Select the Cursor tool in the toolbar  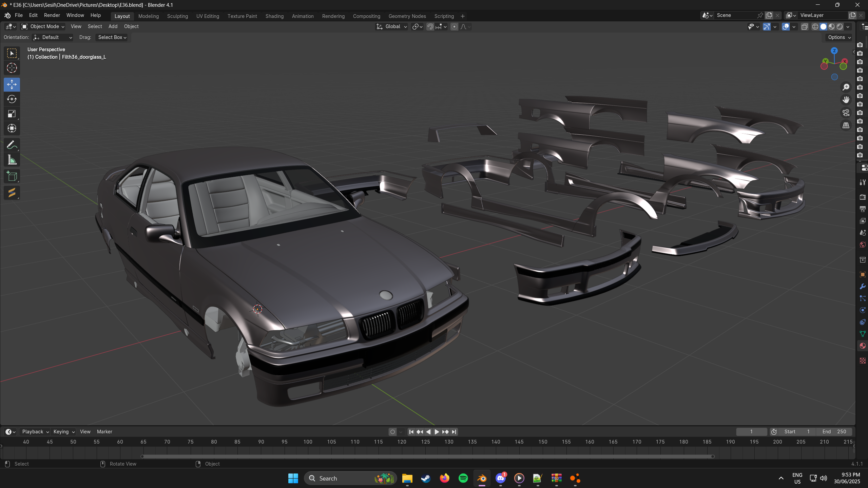pyautogui.click(x=12, y=68)
